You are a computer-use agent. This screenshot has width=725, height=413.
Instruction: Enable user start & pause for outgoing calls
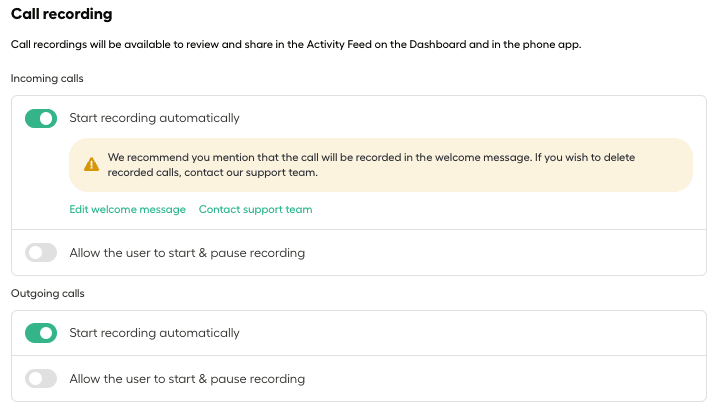(41, 379)
